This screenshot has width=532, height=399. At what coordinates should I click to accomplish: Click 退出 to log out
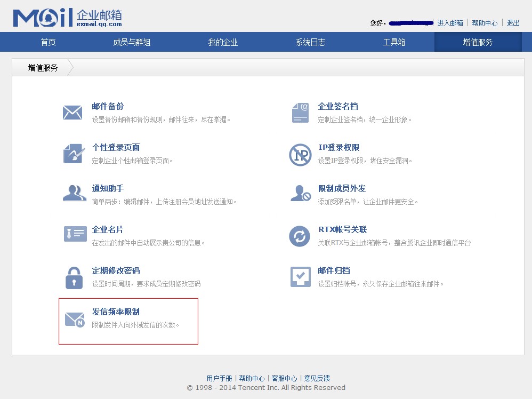pyautogui.click(x=513, y=23)
